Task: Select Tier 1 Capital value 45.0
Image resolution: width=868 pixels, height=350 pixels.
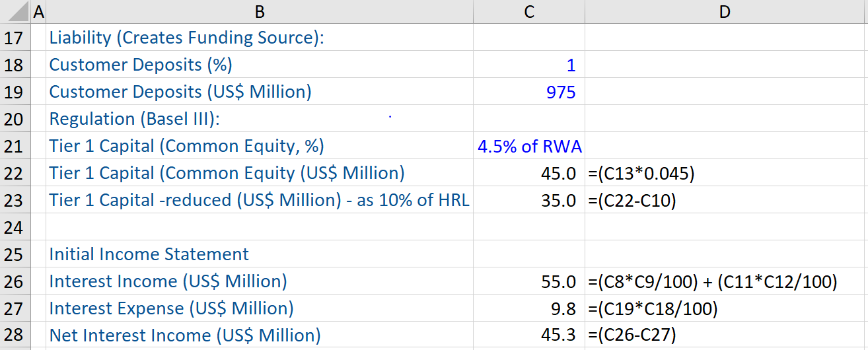Action: click(x=528, y=173)
